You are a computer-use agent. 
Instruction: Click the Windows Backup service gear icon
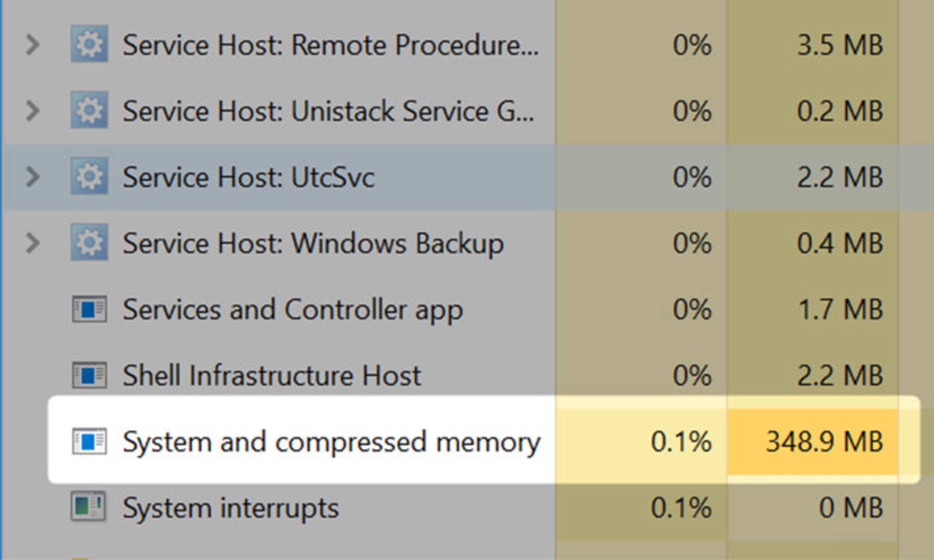coord(89,243)
